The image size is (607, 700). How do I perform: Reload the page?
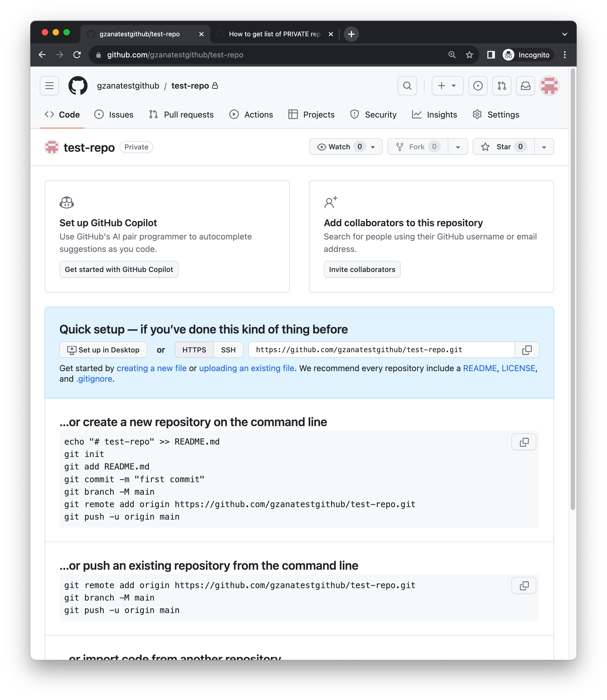click(x=77, y=54)
